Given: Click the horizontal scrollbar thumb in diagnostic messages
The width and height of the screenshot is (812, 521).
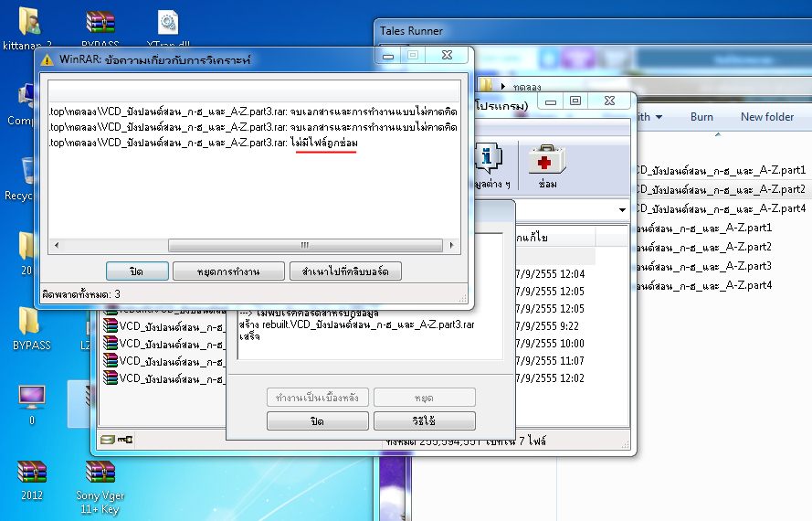Looking at the screenshot, I should (305, 245).
